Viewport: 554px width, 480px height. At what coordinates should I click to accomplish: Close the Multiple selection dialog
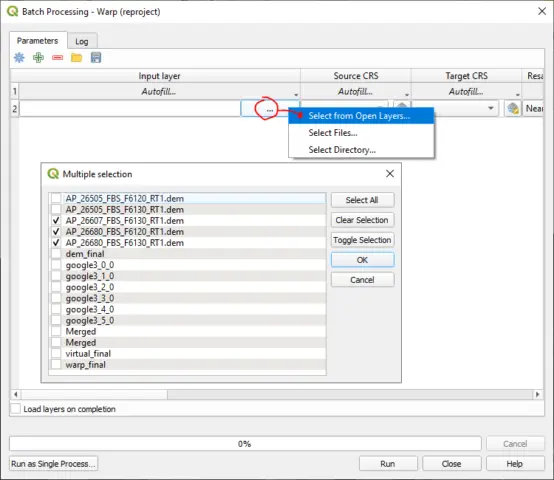point(390,174)
